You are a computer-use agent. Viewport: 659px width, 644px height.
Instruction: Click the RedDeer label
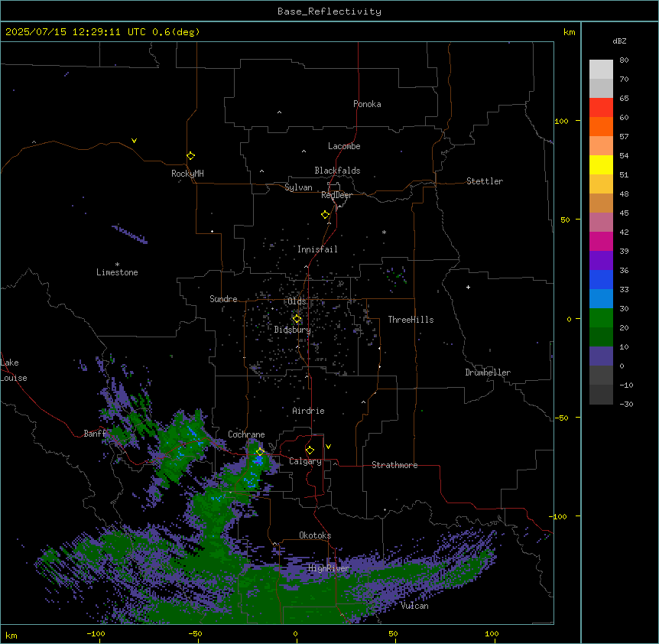pos(336,195)
